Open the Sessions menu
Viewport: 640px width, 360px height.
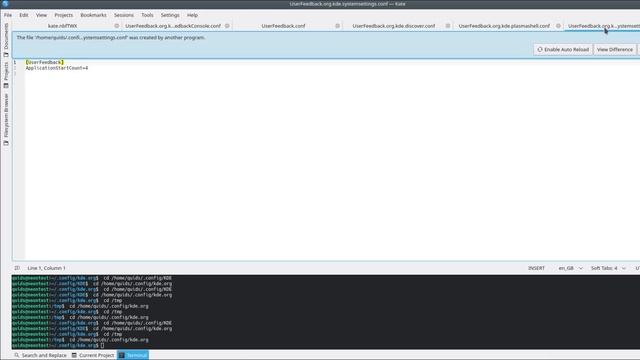tap(124, 15)
